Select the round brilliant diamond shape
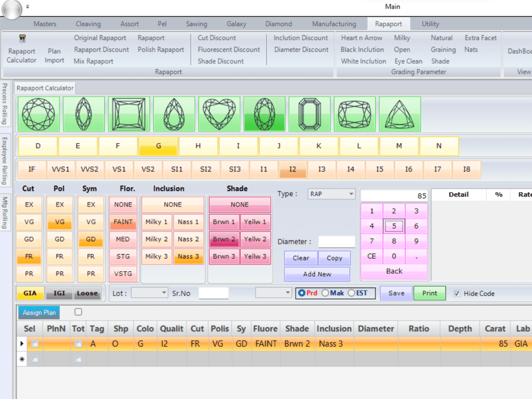Screen dimensions: 532x399 tap(38, 114)
